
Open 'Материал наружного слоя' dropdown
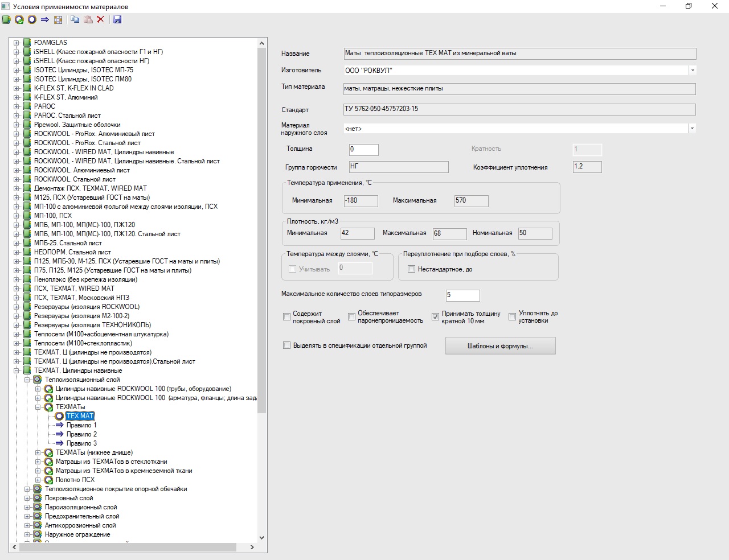pos(692,129)
